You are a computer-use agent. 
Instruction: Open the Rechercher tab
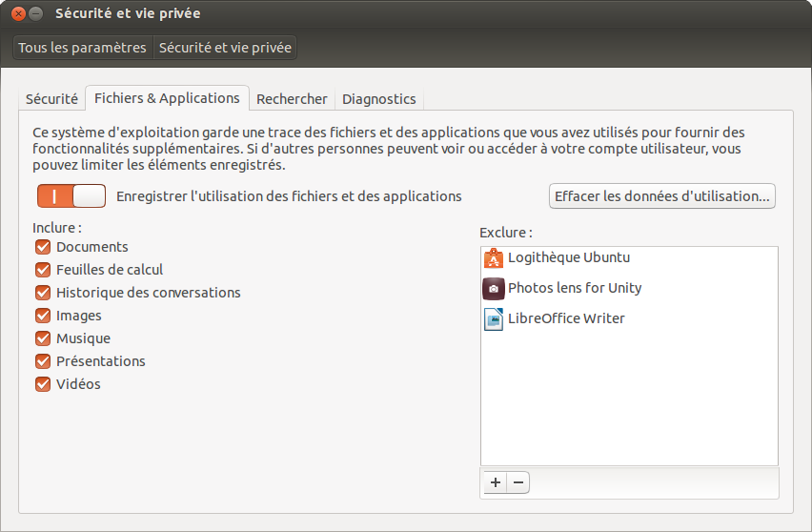click(x=292, y=99)
